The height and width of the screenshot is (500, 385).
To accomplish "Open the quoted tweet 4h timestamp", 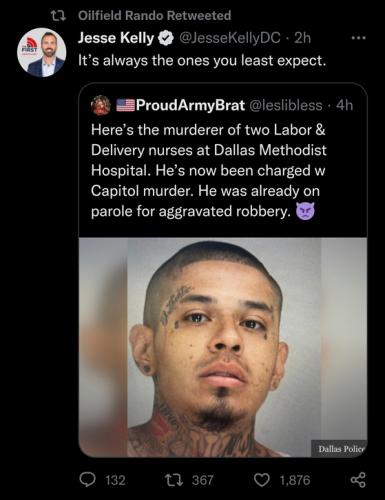I will point(344,105).
